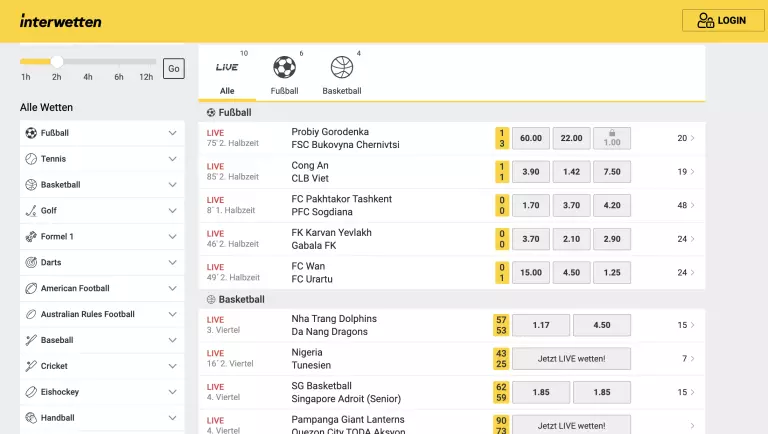
Task: Click the Alle Wetten heading
Action: [47, 107]
